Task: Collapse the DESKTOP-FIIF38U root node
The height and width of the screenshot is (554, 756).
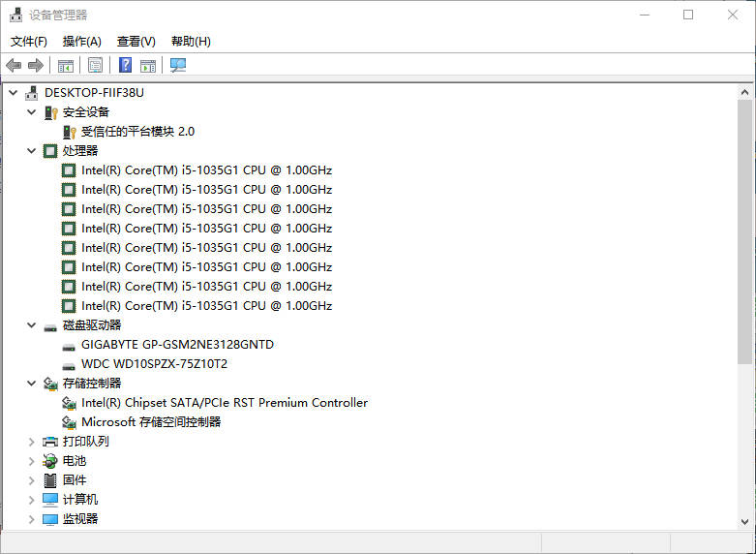Action: pos(14,93)
